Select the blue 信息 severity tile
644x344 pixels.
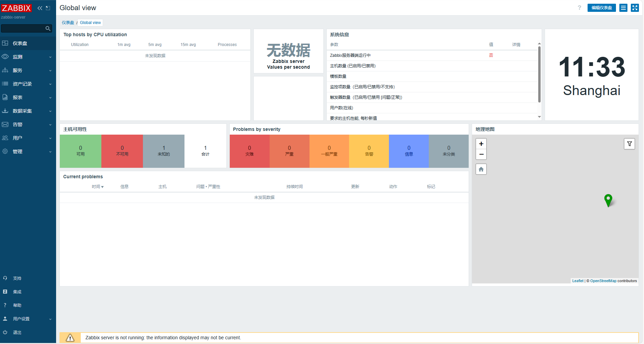(x=409, y=151)
